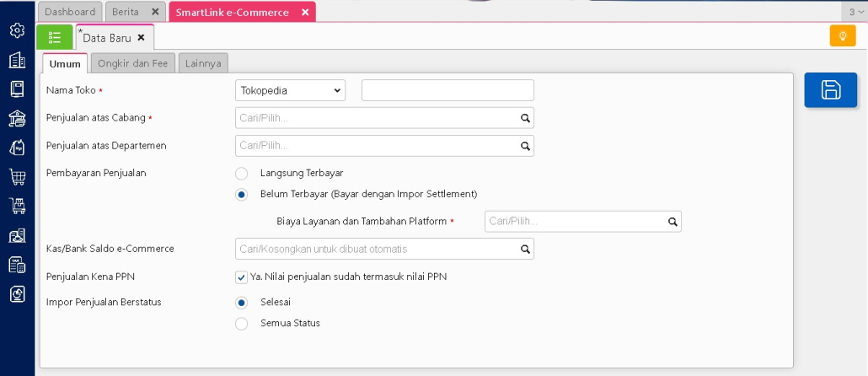Close the Data Baru tab

tap(142, 38)
